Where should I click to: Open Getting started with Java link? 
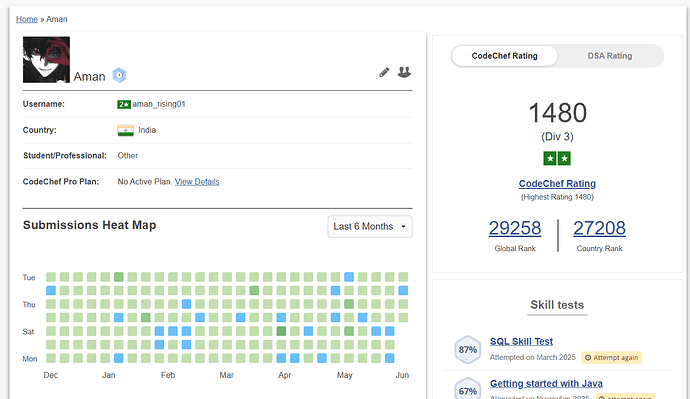tap(546, 384)
